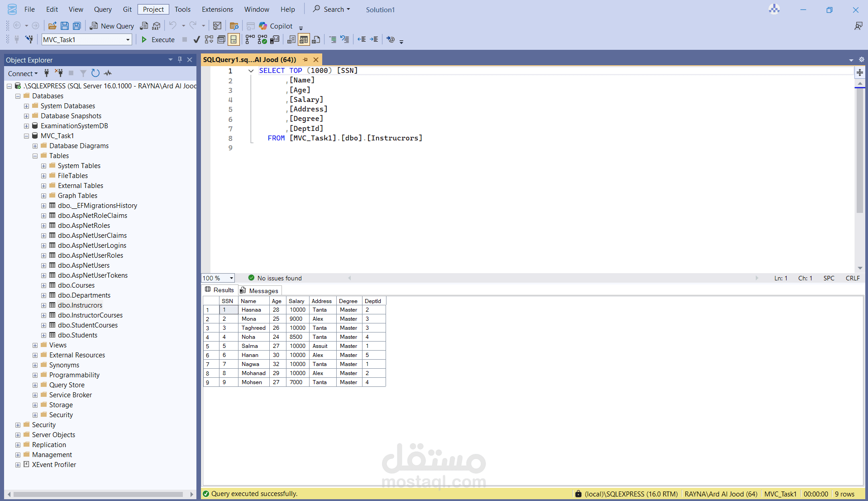The height and width of the screenshot is (501, 868).
Task: Select dbo.Students table in tree
Action: [77, 335]
